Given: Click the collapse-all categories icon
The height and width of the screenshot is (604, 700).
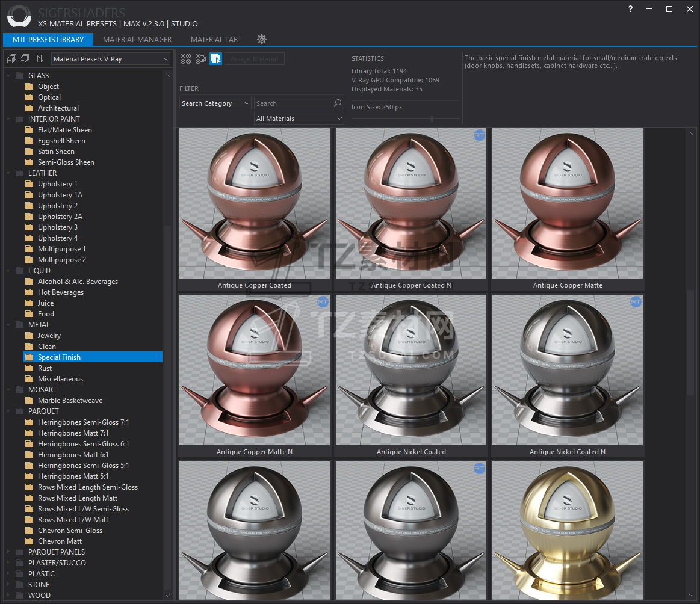Looking at the screenshot, I should point(25,59).
